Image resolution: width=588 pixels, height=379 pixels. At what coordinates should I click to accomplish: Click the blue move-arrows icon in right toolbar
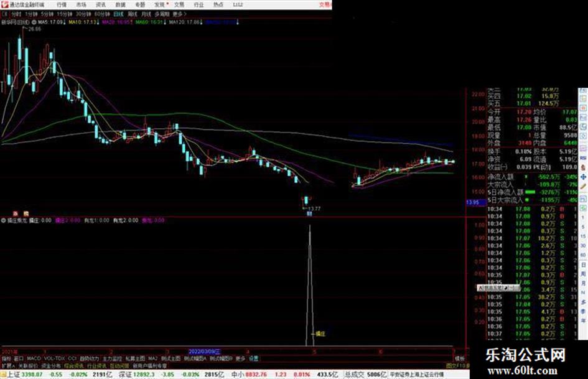[x=583, y=177]
